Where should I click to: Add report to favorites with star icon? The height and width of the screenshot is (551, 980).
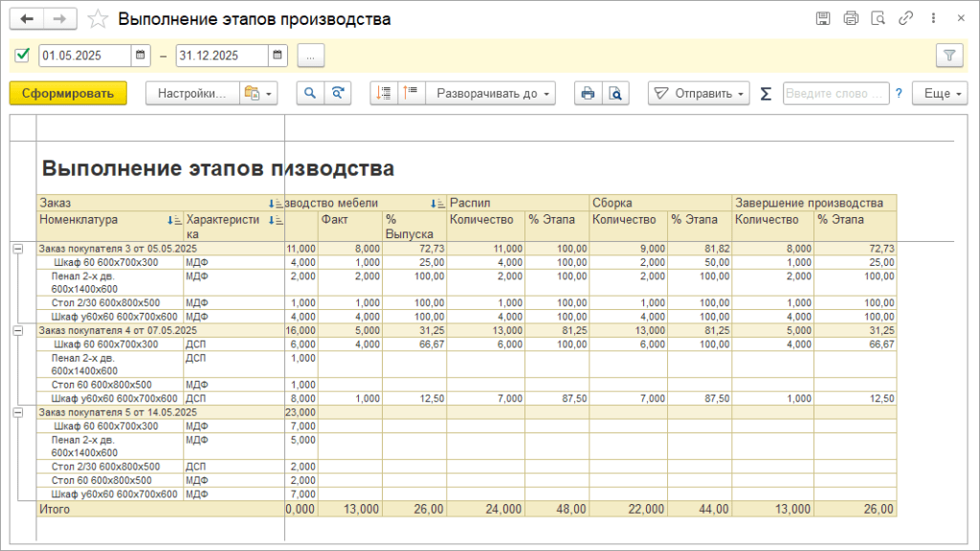[x=97, y=19]
